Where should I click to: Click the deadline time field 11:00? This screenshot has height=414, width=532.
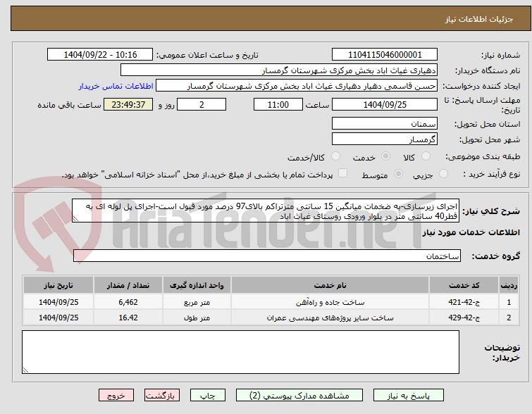(278, 104)
